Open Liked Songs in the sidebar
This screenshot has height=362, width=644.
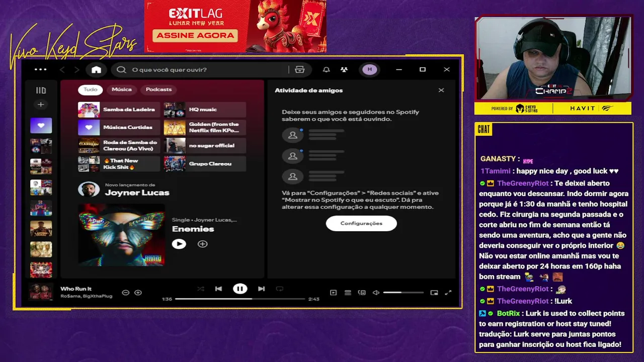coord(41,125)
